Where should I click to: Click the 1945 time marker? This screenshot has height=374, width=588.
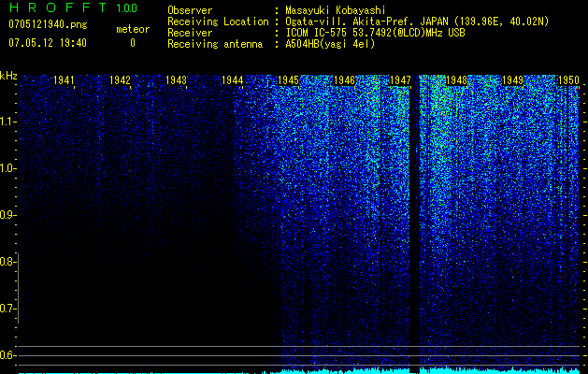[288, 80]
